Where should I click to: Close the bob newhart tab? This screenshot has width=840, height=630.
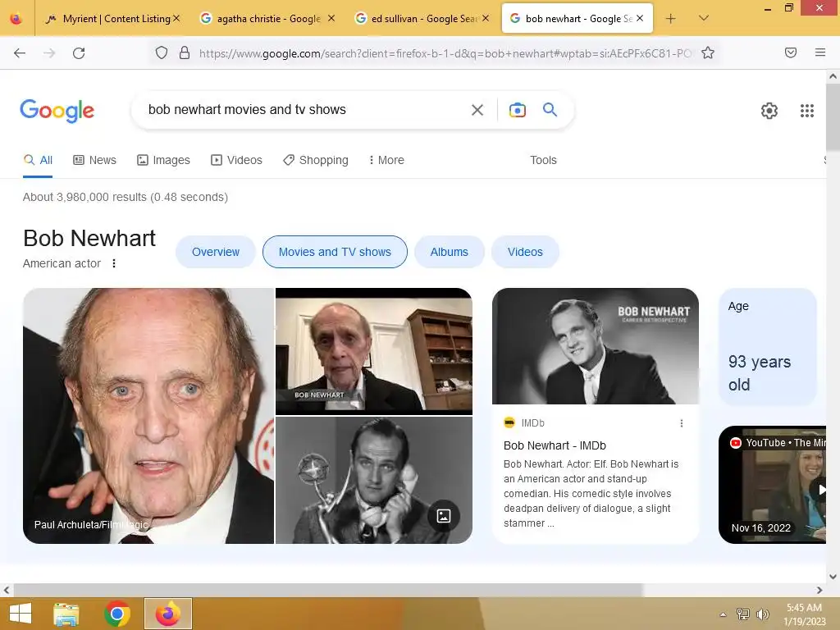coord(640,18)
